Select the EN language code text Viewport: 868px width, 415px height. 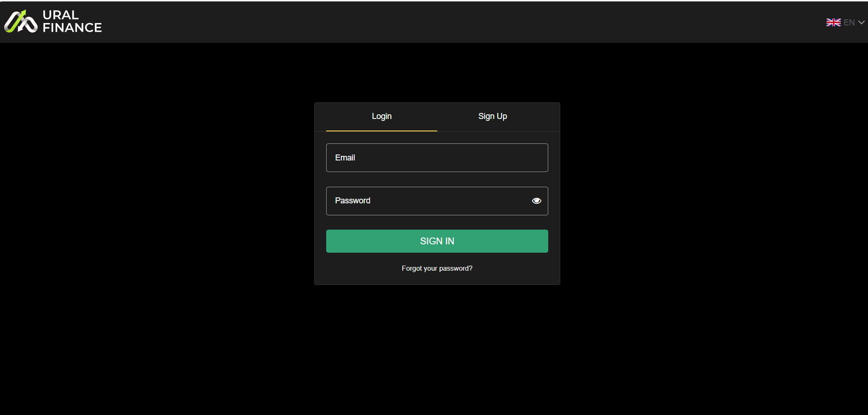(x=849, y=22)
